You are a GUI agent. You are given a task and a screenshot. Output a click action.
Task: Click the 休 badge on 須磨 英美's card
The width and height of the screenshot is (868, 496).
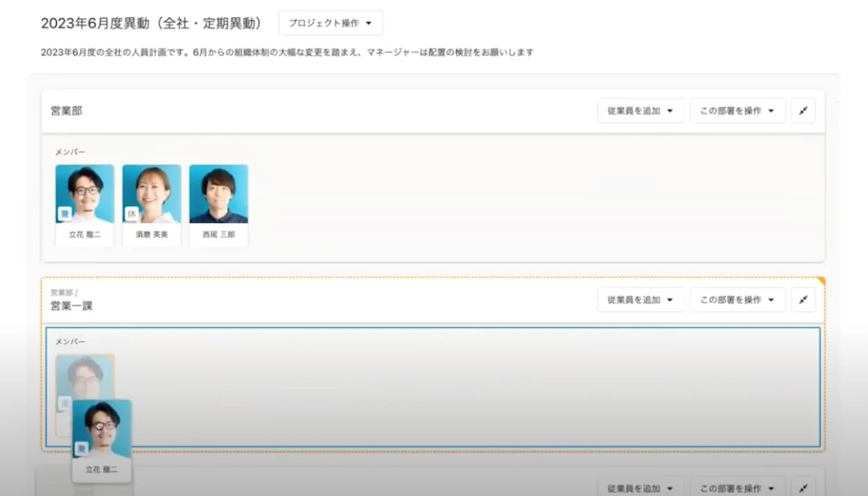[x=132, y=215]
